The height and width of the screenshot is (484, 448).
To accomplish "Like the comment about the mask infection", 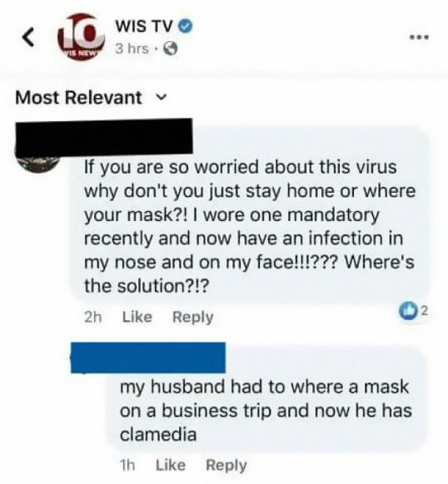I will 138,317.
